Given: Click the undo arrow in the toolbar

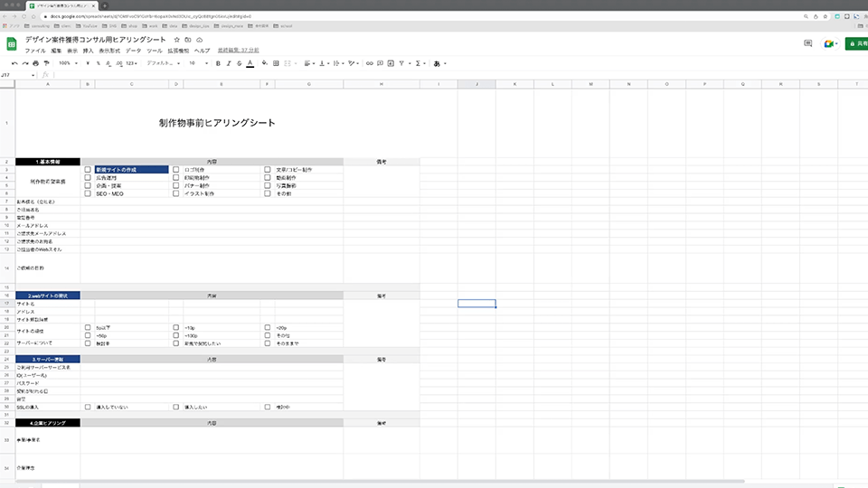Looking at the screenshot, I should click(x=14, y=63).
